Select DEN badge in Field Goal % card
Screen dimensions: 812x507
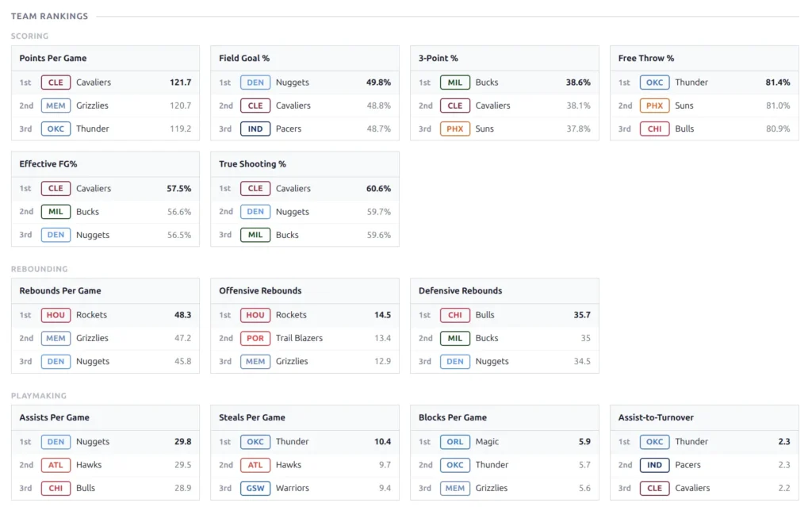pos(255,83)
